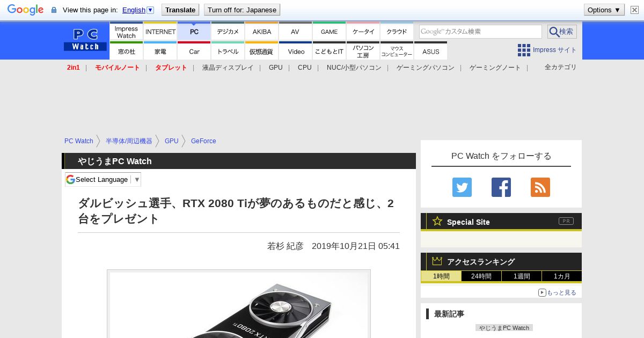This screenshot has width=644, height=338.
Task: Open the デジカメ tab
Action: point(228,31)
